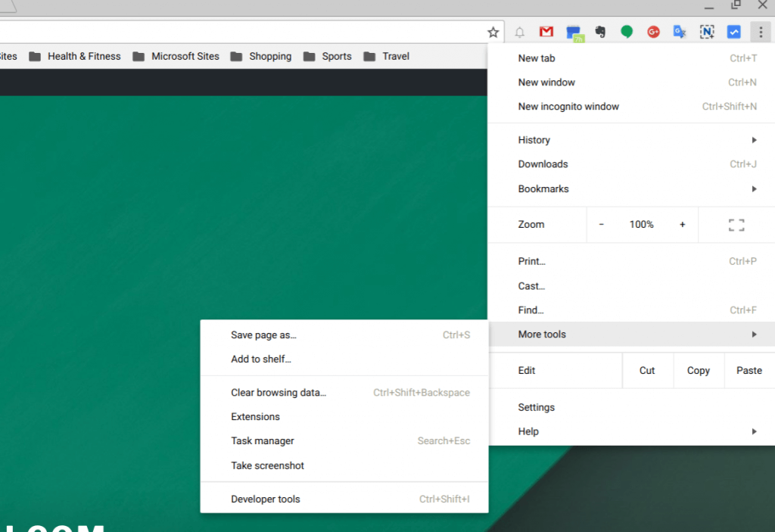Select Print… menu item
Viewport: 775px width, 532px height.
click(x=632, y=262)
